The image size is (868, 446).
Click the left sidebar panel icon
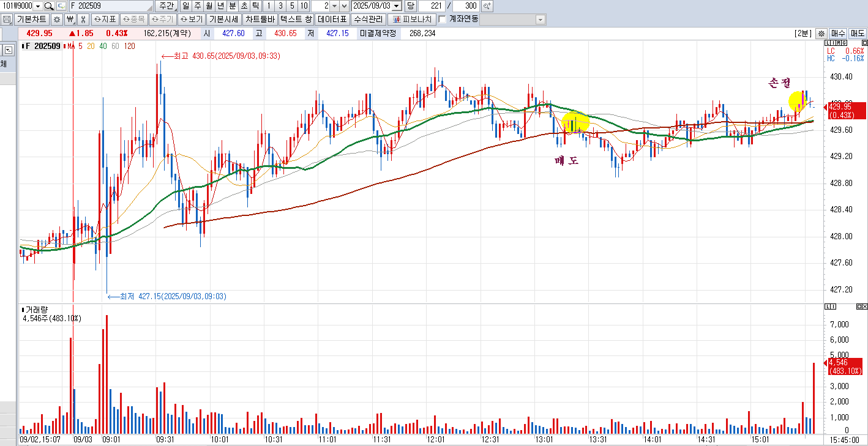tap(9, 50)
